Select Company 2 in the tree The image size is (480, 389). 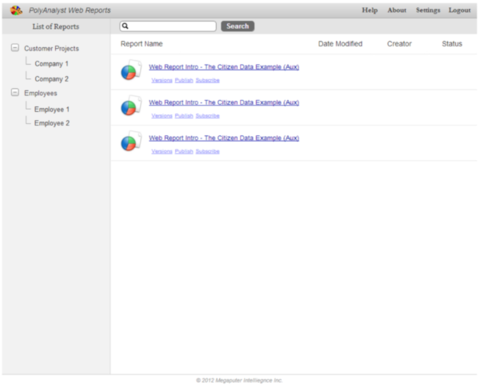[x=52, y=79]
